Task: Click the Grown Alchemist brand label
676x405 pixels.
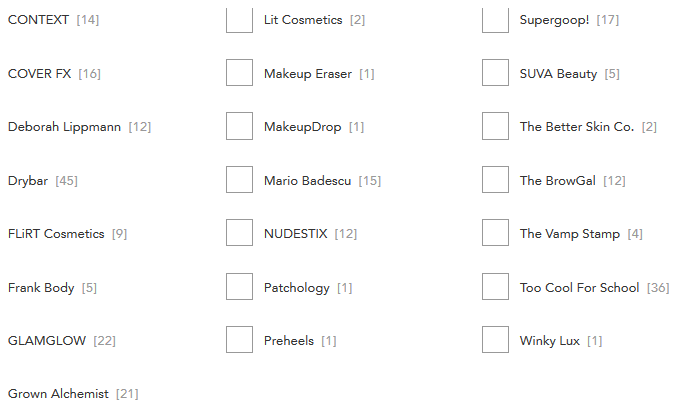Action: [x=58, y=394]
